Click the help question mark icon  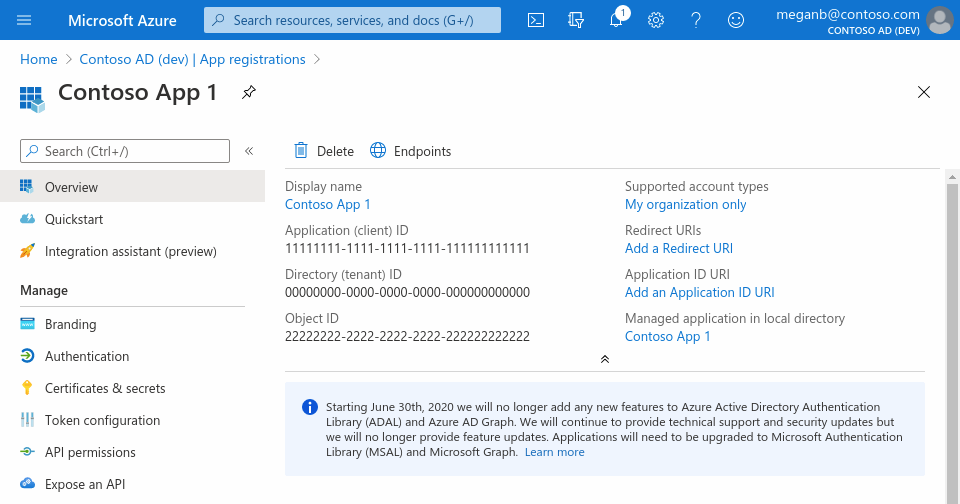[x=696, y=20]
